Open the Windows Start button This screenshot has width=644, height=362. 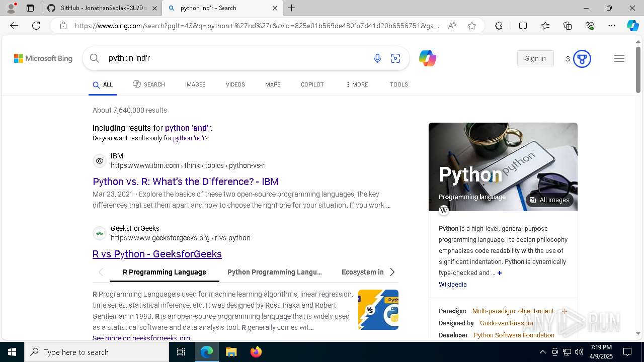click(12, 352)
